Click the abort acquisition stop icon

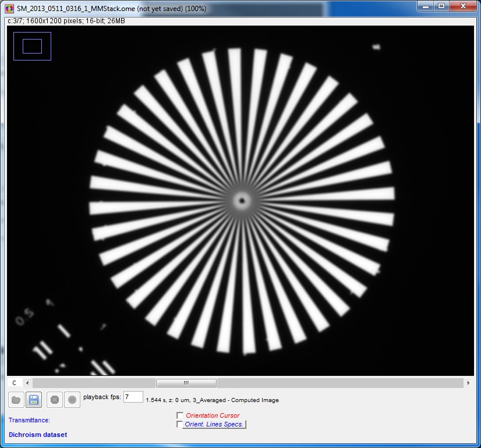click(x=54, y=400)
